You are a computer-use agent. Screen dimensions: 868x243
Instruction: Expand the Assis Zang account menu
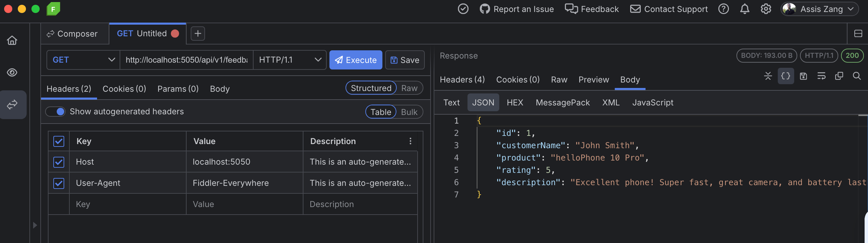point(819,9)
